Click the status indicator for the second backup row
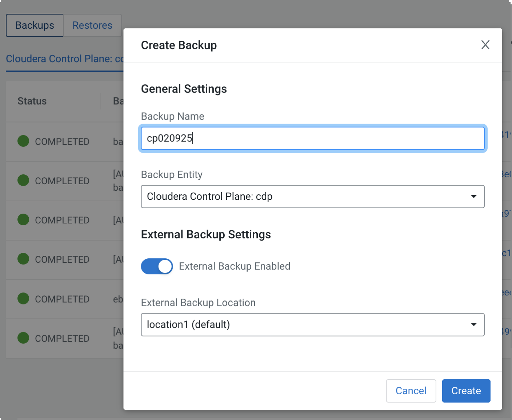512x420 pixels. (x=23, y=181)
